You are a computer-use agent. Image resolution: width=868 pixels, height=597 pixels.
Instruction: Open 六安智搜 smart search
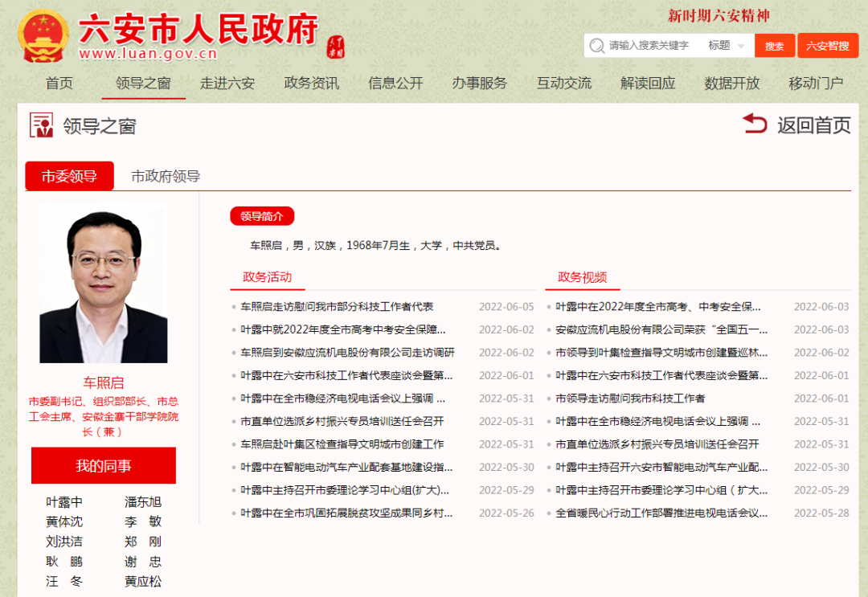pyautogui.click(x=827, y=46)
